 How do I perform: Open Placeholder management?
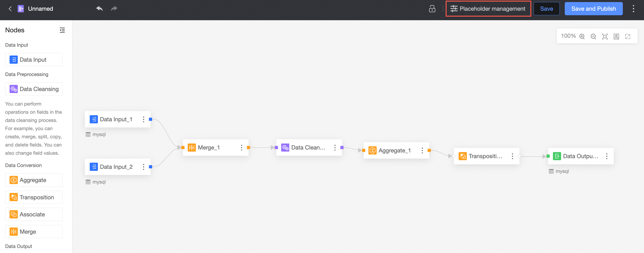click(488, 9)
